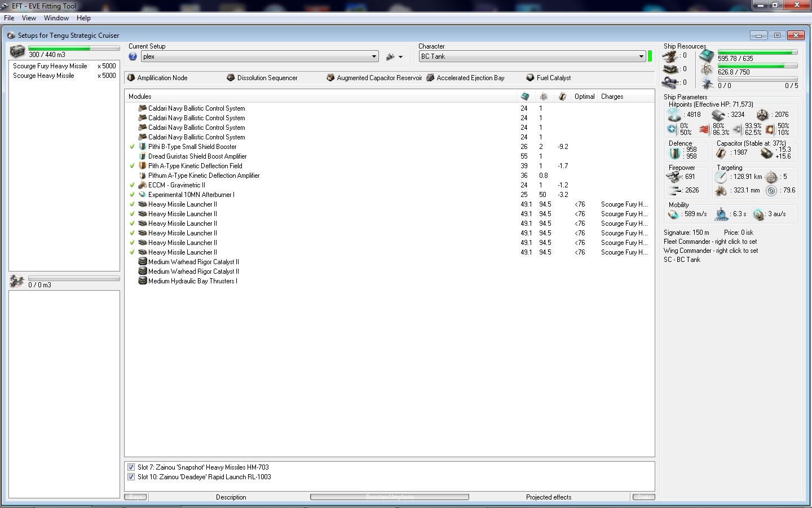Click the Amplification Node subsystem icon
This screenshot has width=812, height=508.
click(x=131, y=78)
